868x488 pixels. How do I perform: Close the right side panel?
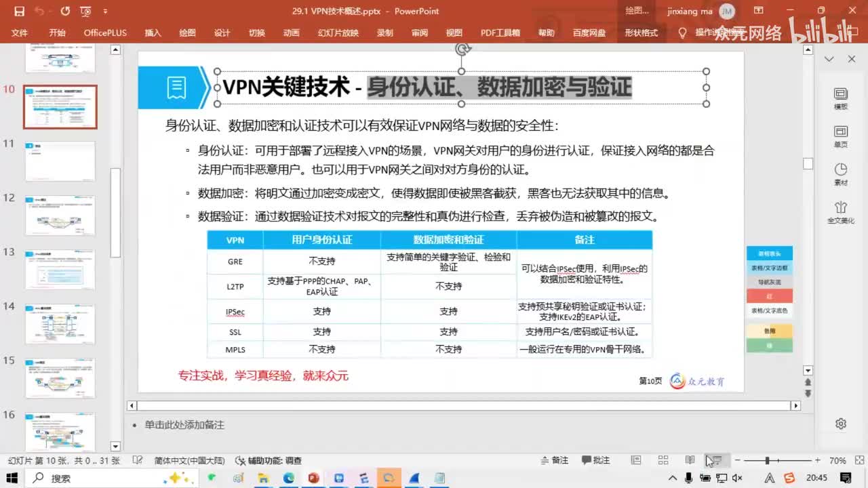coord(852,60)
